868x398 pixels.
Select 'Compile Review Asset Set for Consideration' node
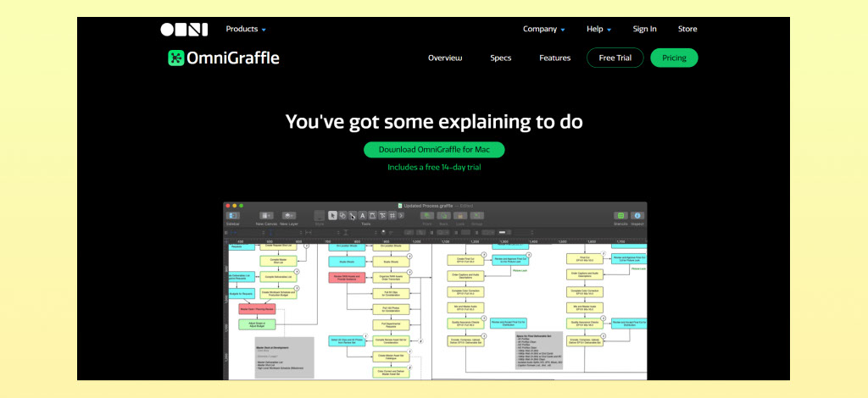pos(391,341)
